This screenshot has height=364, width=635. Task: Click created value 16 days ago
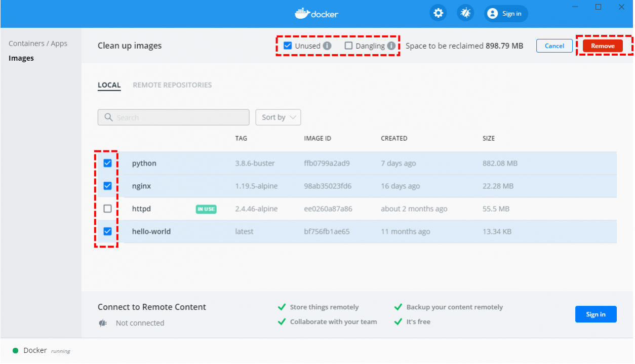tap(401, 186)
